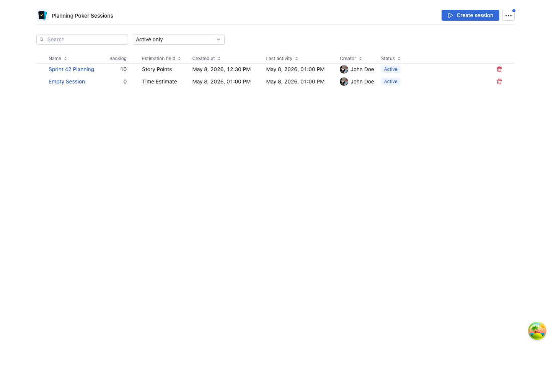Screen dimensions: 551x392
Task: Sort by Estimation field column
Action: [x=161, y=59]
